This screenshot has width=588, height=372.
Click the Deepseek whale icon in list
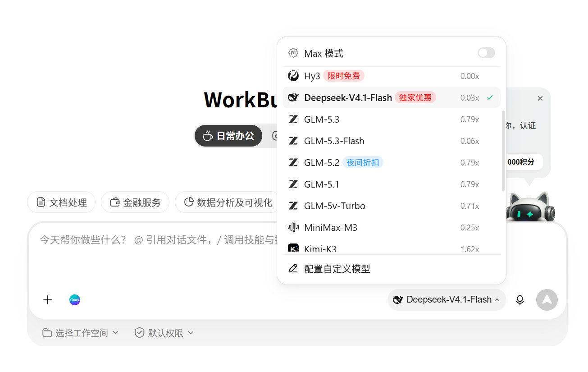[293, 97]
